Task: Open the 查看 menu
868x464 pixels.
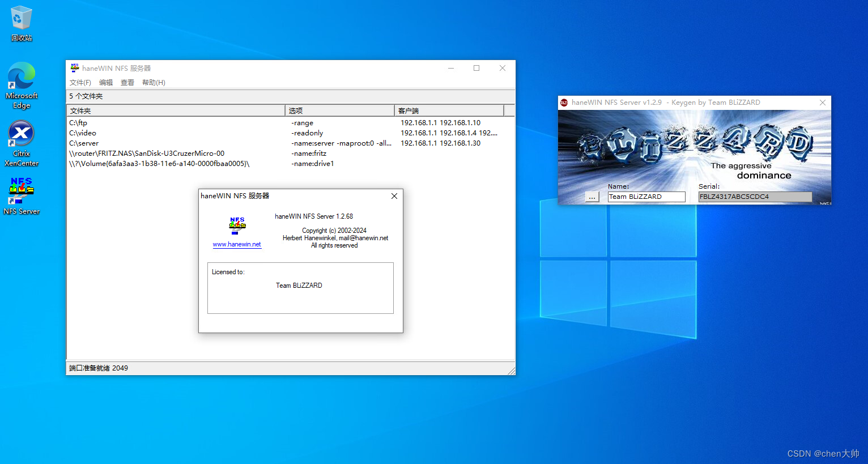Action: (x=127, y=83)
